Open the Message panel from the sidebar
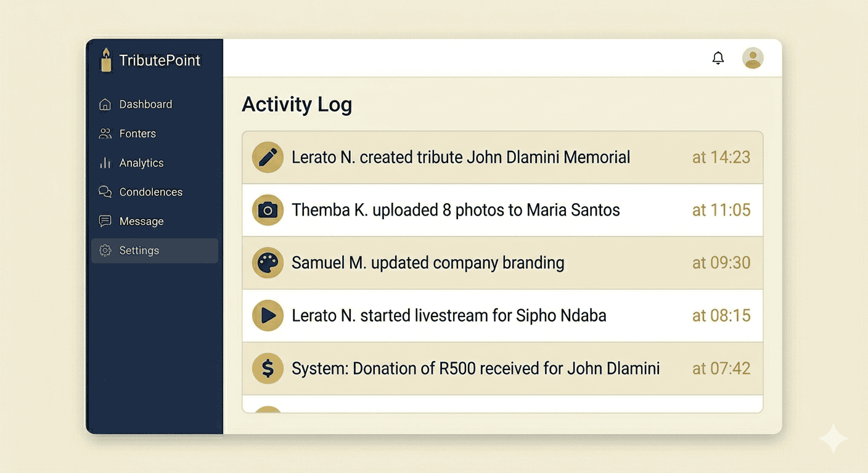Viewport: 868px width, 473px height. click(141, 221)
